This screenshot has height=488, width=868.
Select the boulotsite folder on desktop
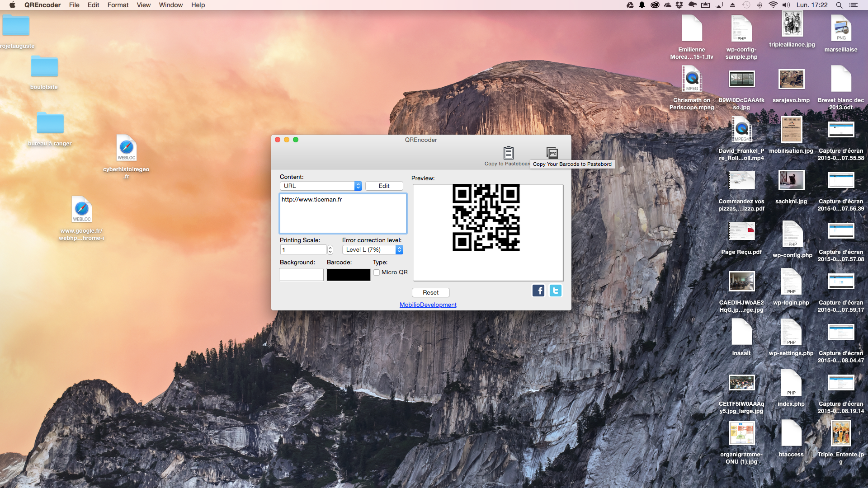tap(44, 67)
